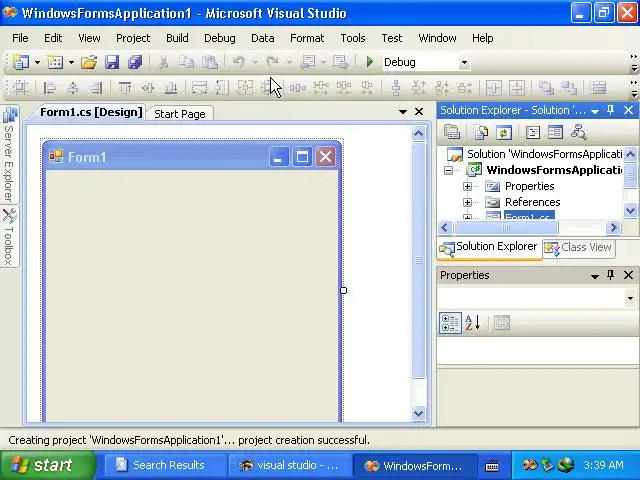Open the Format menu
The width and height of the screenshot is (640, 480).
(x=307, y=38)
